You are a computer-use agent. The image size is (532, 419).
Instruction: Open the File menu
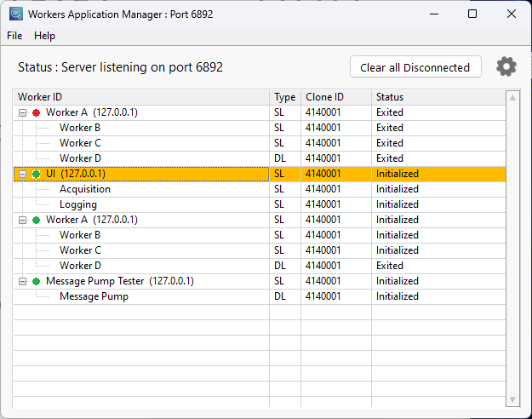point(14,36)
